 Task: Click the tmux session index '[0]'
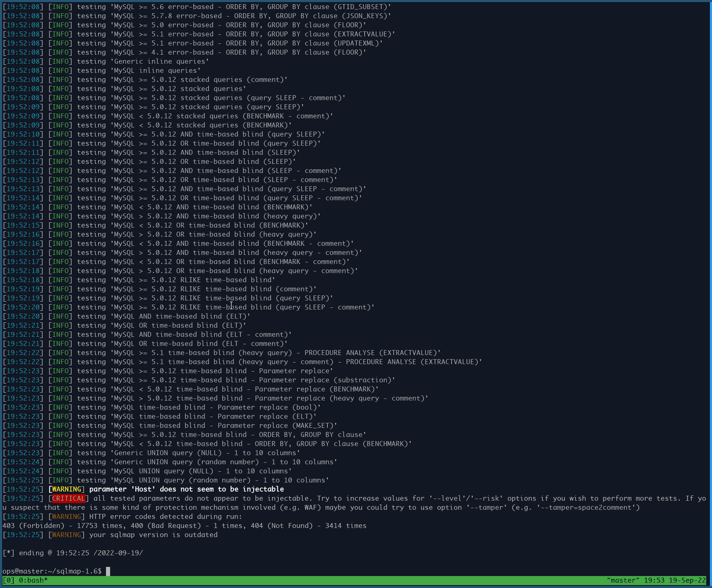click(x=9, y=580)
